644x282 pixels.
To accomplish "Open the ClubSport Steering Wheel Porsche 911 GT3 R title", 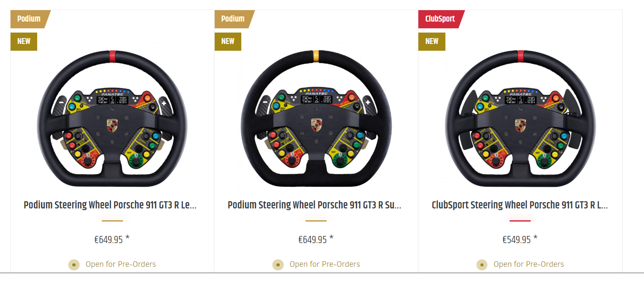I will [x=520, y=205].
